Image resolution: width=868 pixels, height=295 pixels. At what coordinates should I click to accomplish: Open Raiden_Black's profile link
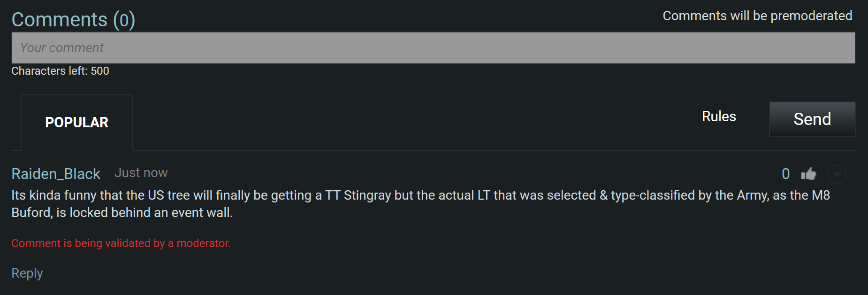[56, 174]
